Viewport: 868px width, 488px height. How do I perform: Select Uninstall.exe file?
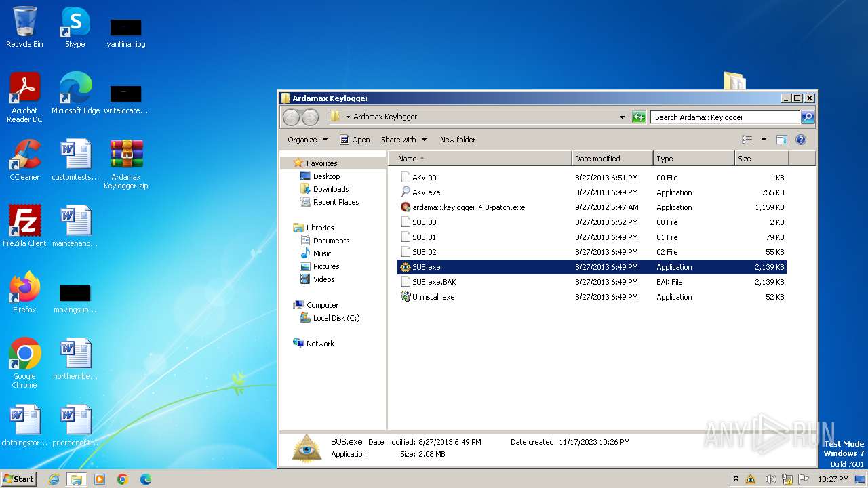592,297
